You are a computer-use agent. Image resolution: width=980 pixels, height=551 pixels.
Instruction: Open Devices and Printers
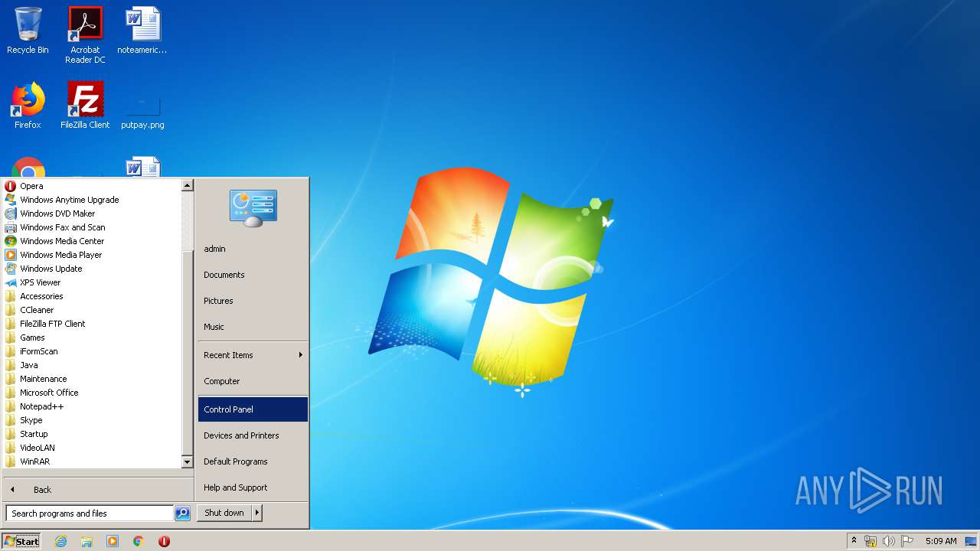[253, 435]
